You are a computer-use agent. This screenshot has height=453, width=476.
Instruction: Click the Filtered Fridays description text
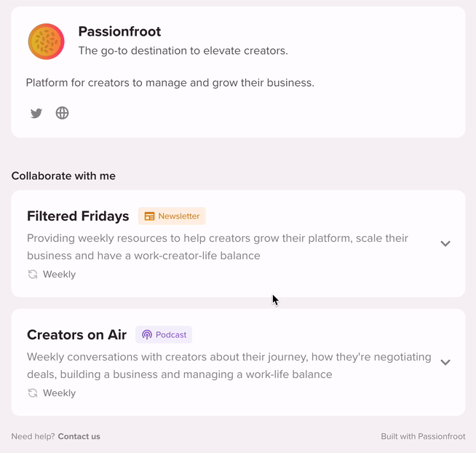pyautogui.click(x=217, y=247)
